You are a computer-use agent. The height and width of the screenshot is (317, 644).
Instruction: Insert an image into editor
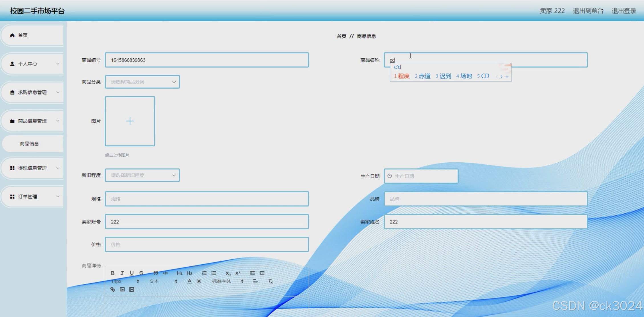tap(122, 289)
